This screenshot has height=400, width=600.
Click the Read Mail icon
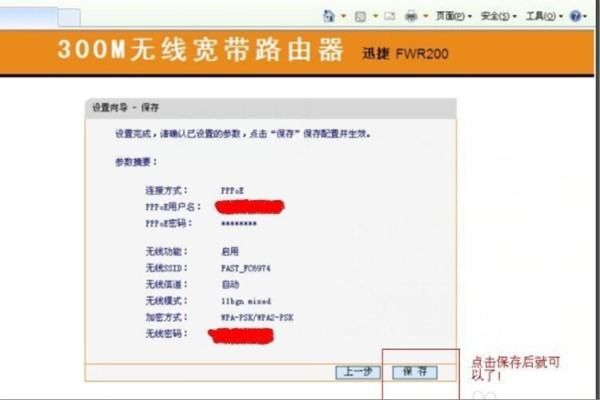click(390, 16)
